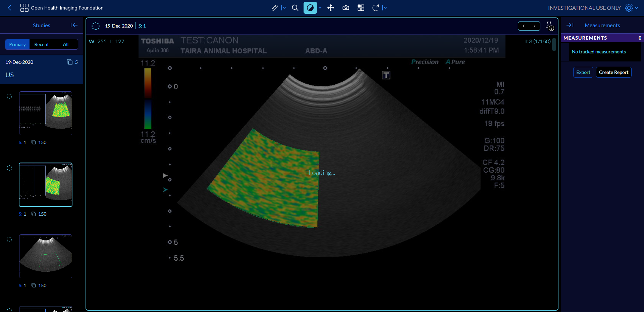Image resolution: width=644 pixels, height=312 pixels.
Task: Open the settings gear icon
Action: point(629,8)
